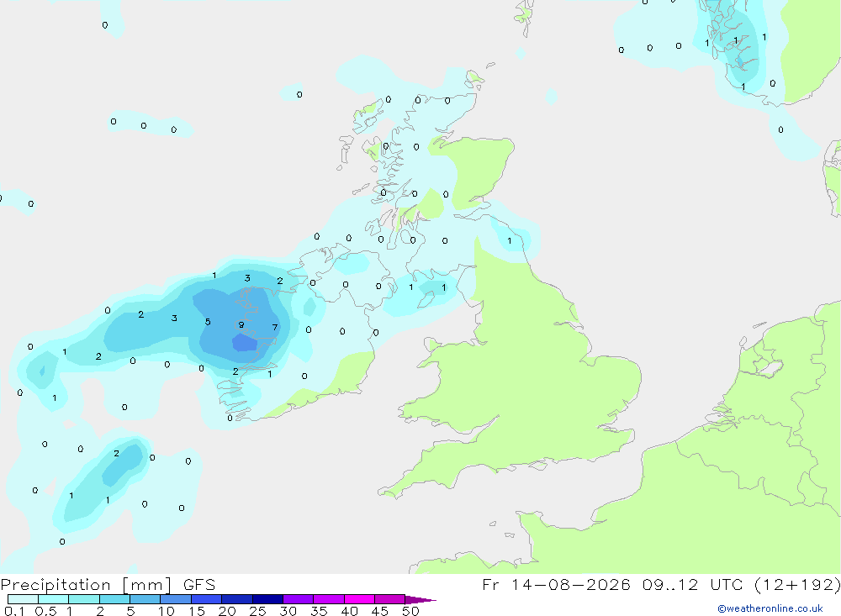Click the '30' legend scale label
This screenshot has width=841, height=616.
tap(288, 611)
